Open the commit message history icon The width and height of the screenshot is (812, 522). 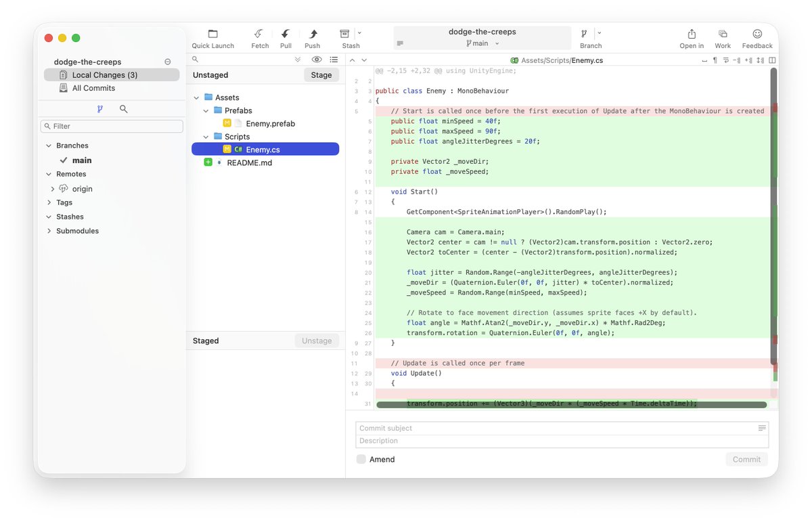tap(762, 428)
